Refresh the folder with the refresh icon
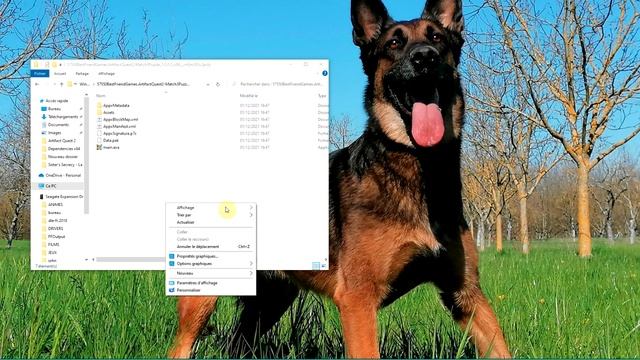The width and height of the screenshot is (640, 360). (218, 84)
